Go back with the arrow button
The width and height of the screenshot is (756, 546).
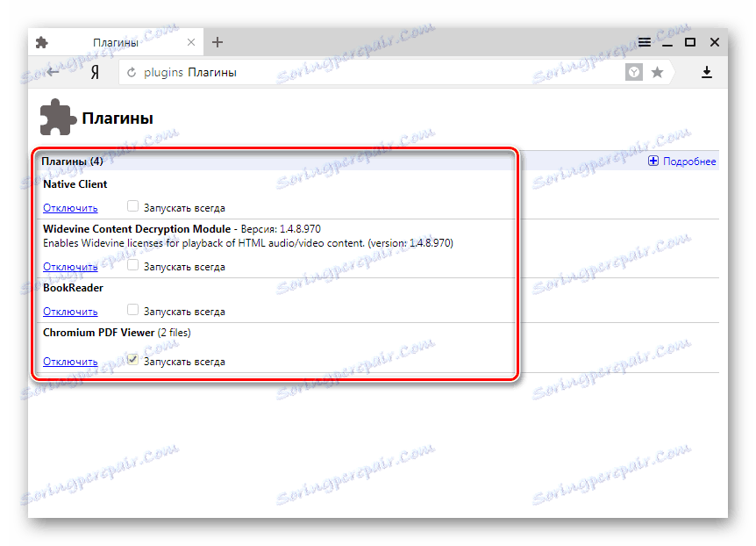pyautogui.click(x=53, y=72)
